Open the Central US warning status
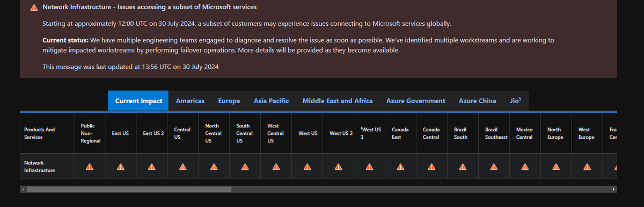Image resolution: width=644 pixels, height=207 pixels. (182, 167)
